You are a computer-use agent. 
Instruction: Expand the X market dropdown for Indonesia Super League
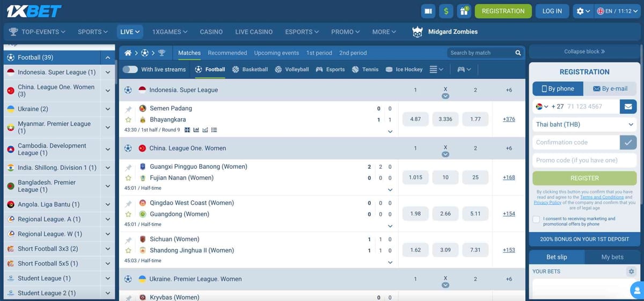[x=445, y=96]
